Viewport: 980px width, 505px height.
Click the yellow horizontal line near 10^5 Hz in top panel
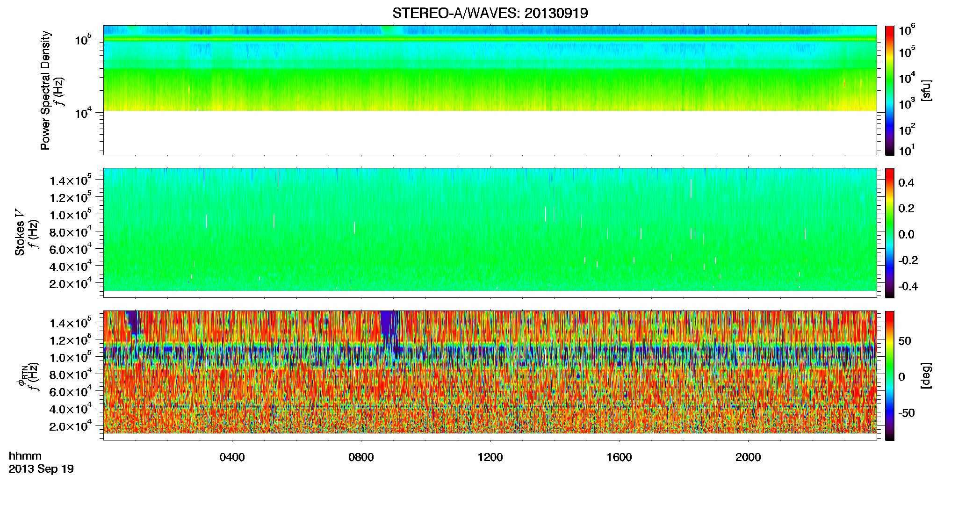[x=490, y=40]
